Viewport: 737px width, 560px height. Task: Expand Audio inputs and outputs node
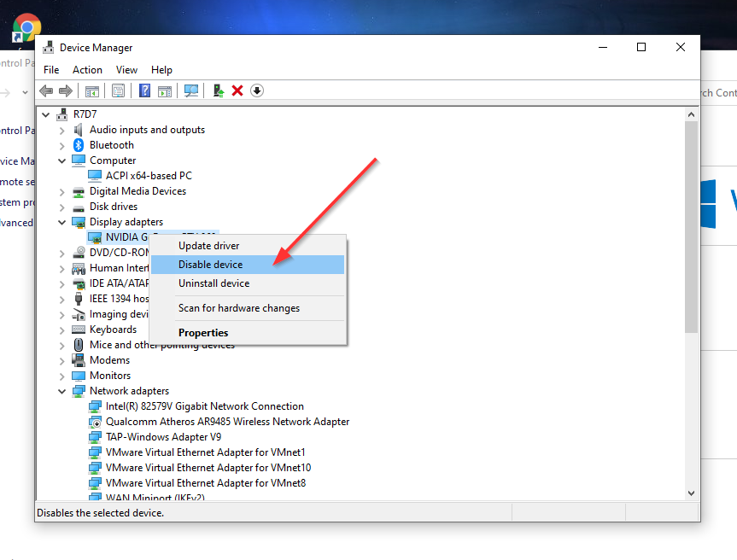61,130
